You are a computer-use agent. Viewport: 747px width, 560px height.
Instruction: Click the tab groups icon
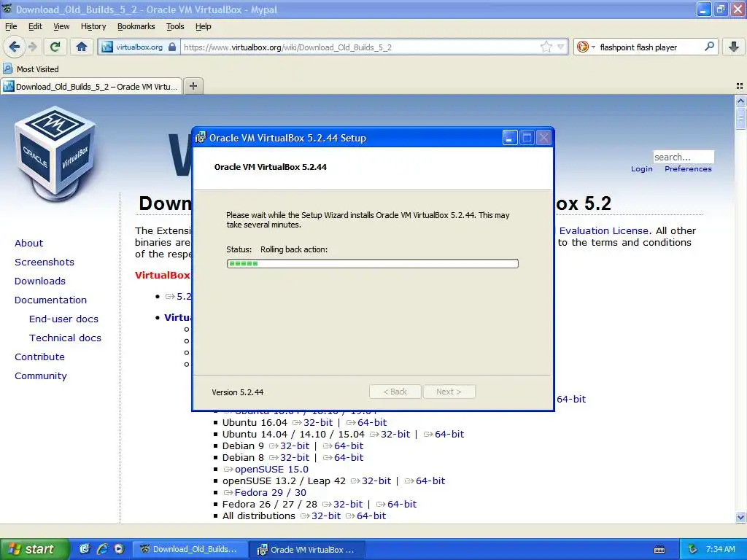tap(740, 86)
